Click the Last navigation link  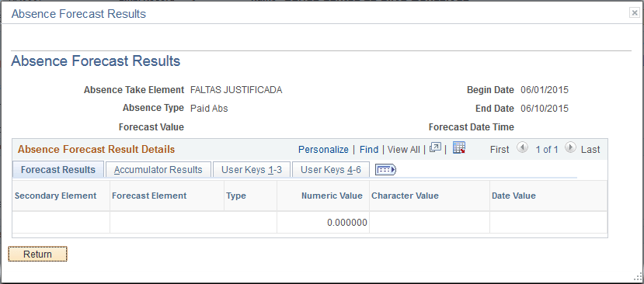coord(590,150)
